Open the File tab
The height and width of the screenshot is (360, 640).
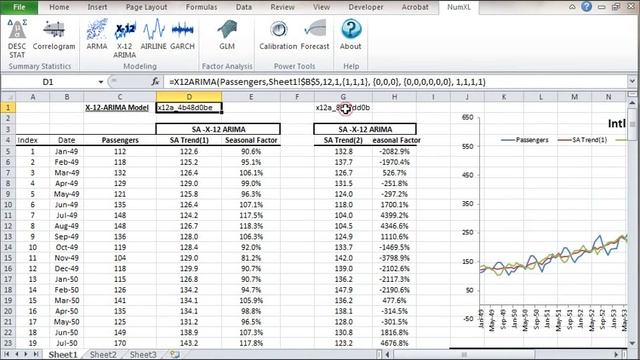19,7
